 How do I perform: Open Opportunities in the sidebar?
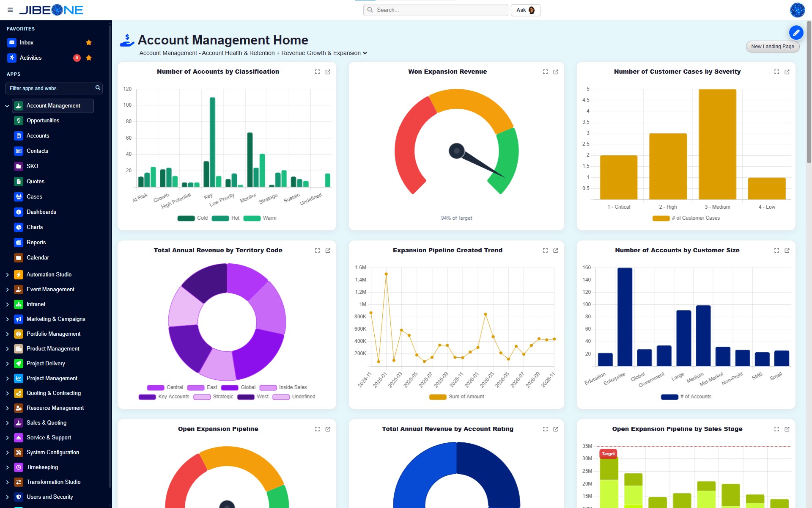(43, 121)
